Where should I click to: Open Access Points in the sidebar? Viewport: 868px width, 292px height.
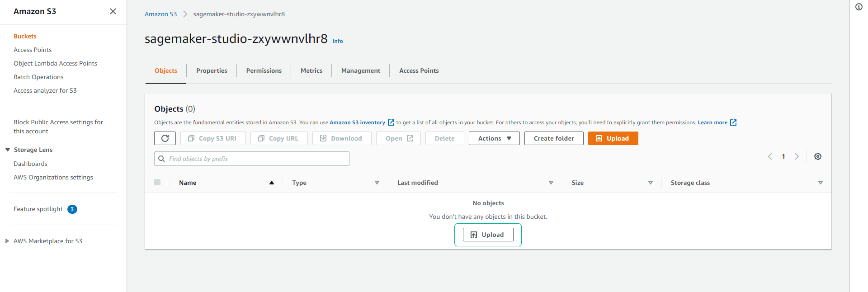[33, 50]
